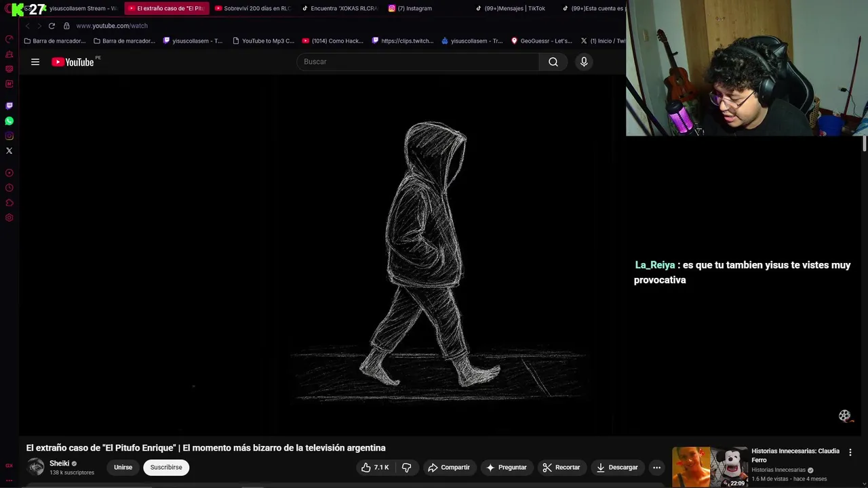Open the player icon in the sidebar
868x488 pixels.
click(9, 173)
